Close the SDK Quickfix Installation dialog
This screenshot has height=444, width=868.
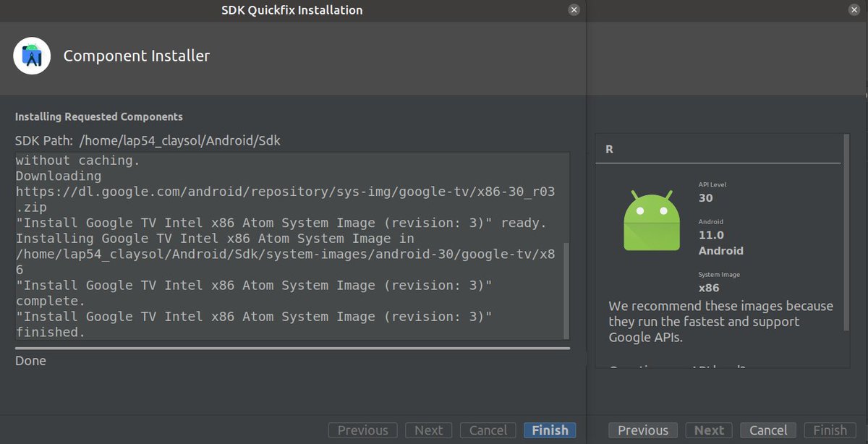click(x=574, y=10)
